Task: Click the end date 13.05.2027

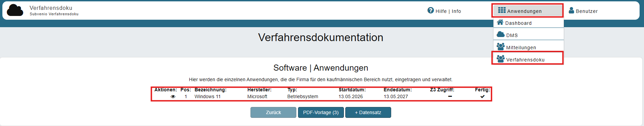Action: click(x=396, y=96)
